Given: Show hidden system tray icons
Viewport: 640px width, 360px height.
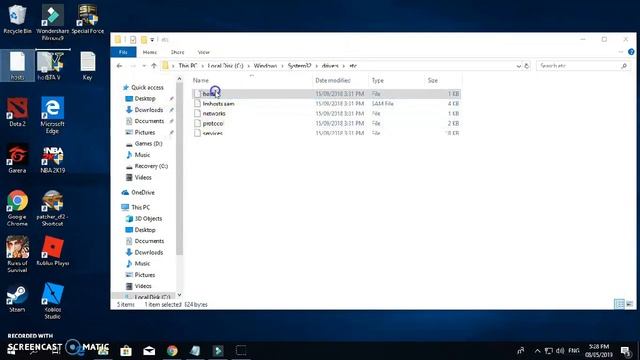Looking at the screenshot, I should click(538, 351).
